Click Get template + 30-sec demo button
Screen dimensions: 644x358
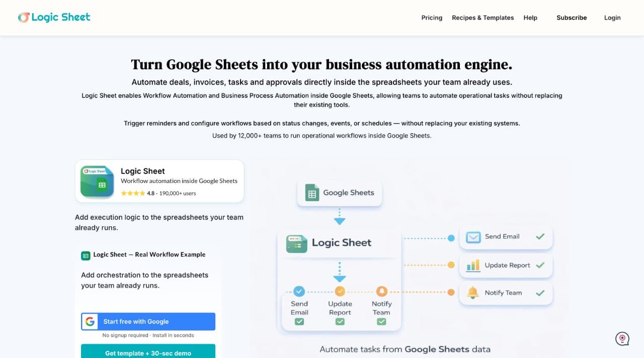tap(148, 351)
